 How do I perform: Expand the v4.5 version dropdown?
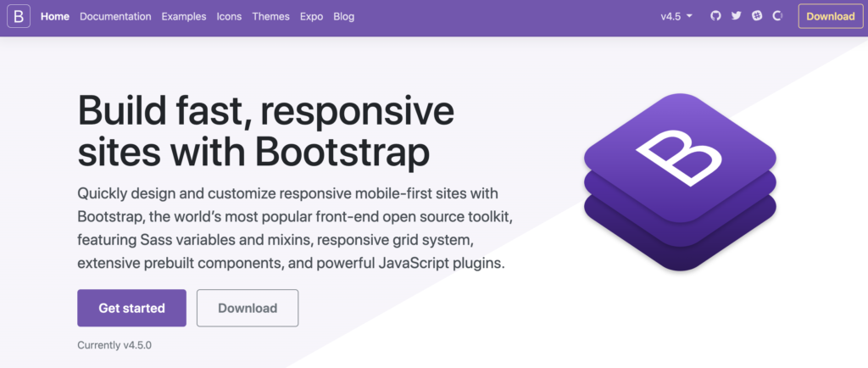tap(676, 17)
